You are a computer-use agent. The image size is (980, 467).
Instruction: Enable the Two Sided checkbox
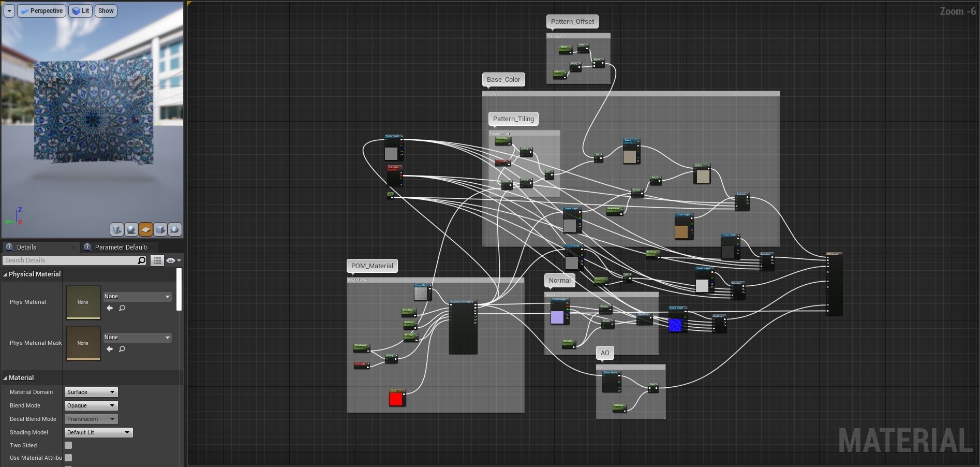click(x=68, y=445)
